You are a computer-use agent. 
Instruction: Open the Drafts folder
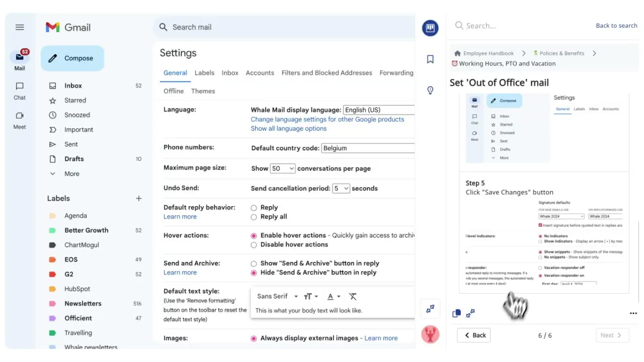(74, 159)
